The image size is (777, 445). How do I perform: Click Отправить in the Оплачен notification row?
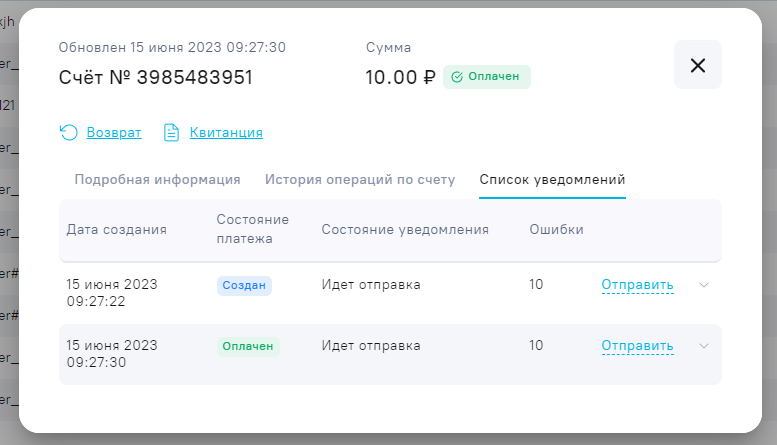[x=637, y=346]
